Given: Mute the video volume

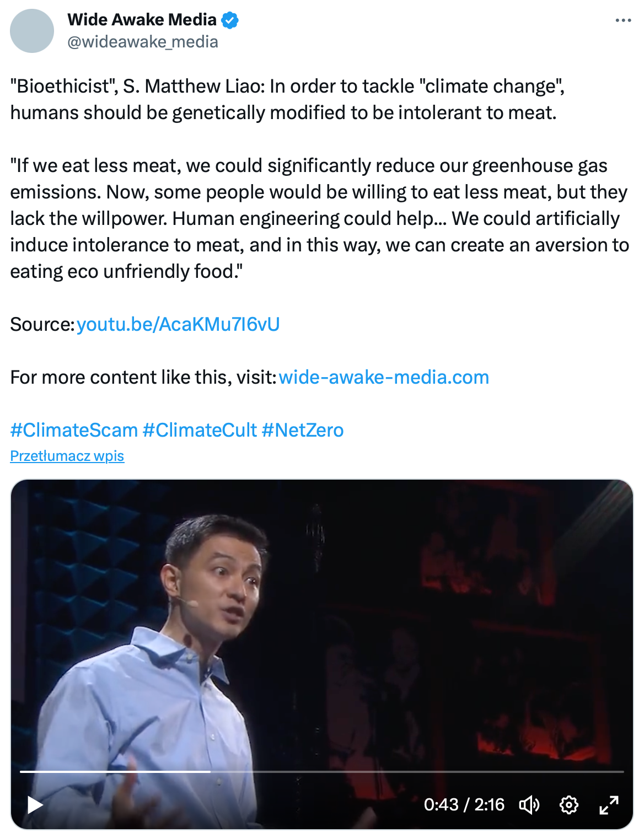Looking at the screenshot, I should (x=529, y=805).
